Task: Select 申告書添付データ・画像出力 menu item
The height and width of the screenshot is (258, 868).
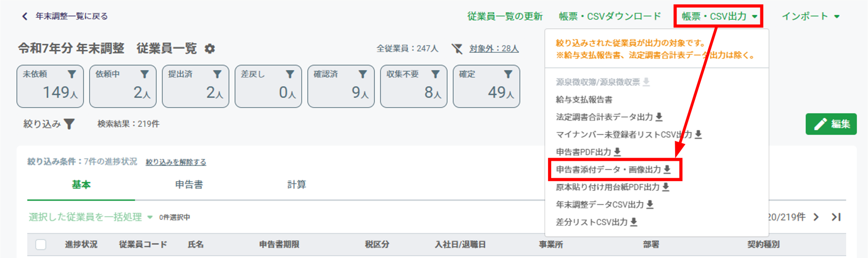Action: click(x=613, y=170)
